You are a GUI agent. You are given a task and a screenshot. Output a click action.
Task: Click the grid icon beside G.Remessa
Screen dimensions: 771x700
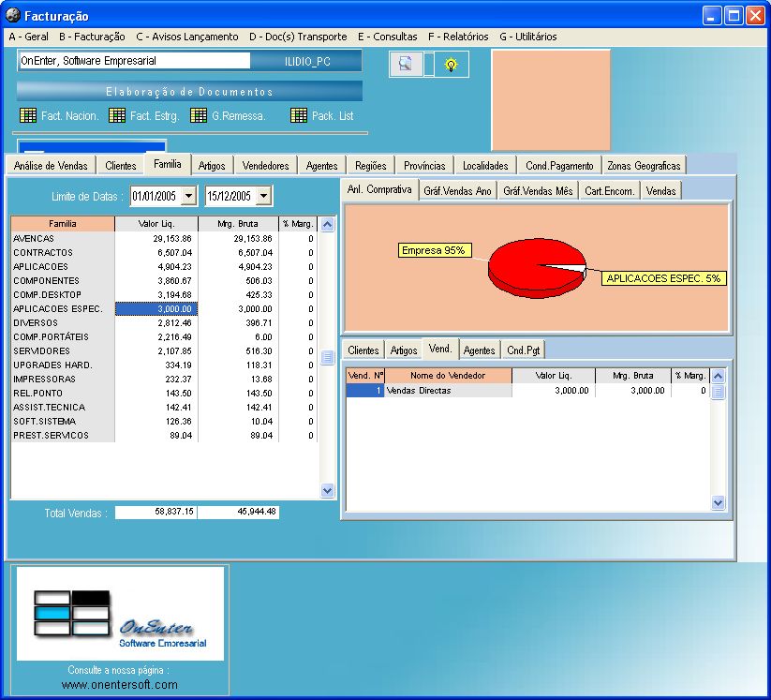point(199,115)
